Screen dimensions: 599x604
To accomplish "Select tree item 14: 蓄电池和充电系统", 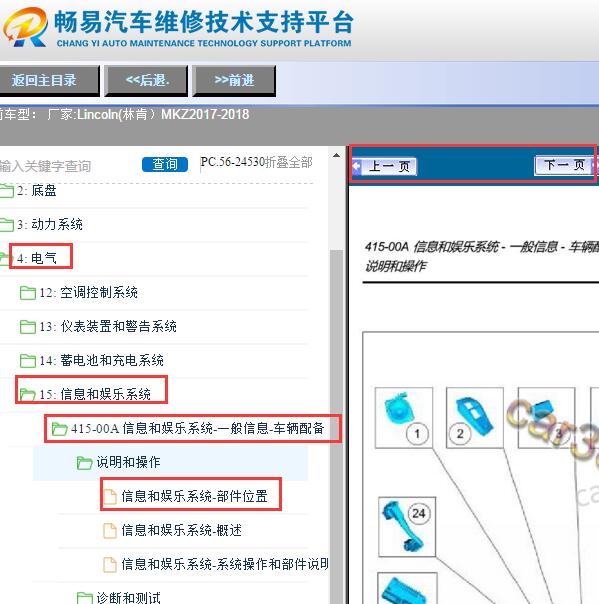I will pyautogui.click(x=101, y=360).
